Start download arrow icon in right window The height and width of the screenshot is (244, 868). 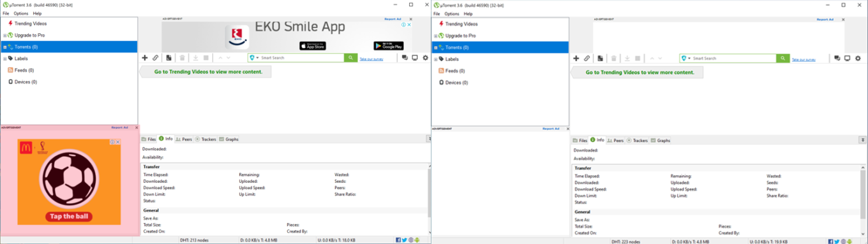point(627,59)
